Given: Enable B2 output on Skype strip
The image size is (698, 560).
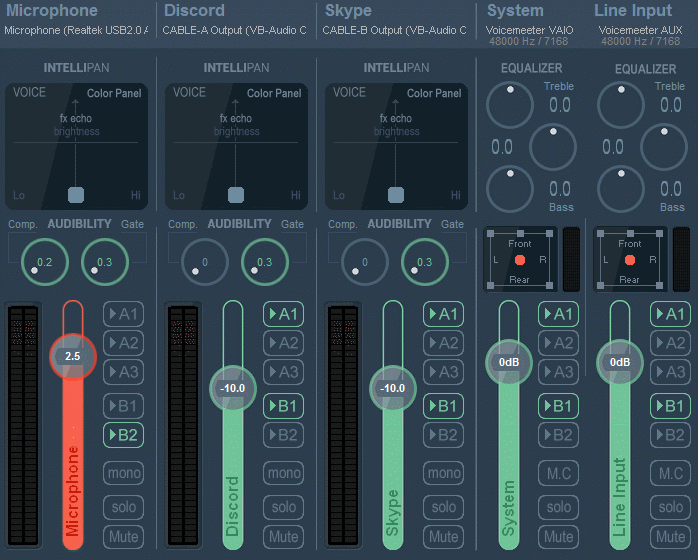Looking at the screenshot, I should 443,435.
